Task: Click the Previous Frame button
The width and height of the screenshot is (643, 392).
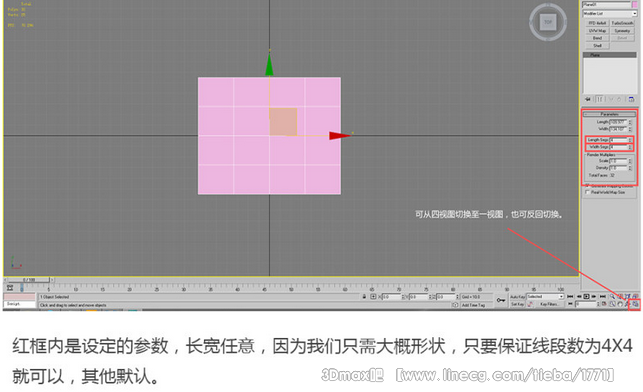Action: (579, 296)
